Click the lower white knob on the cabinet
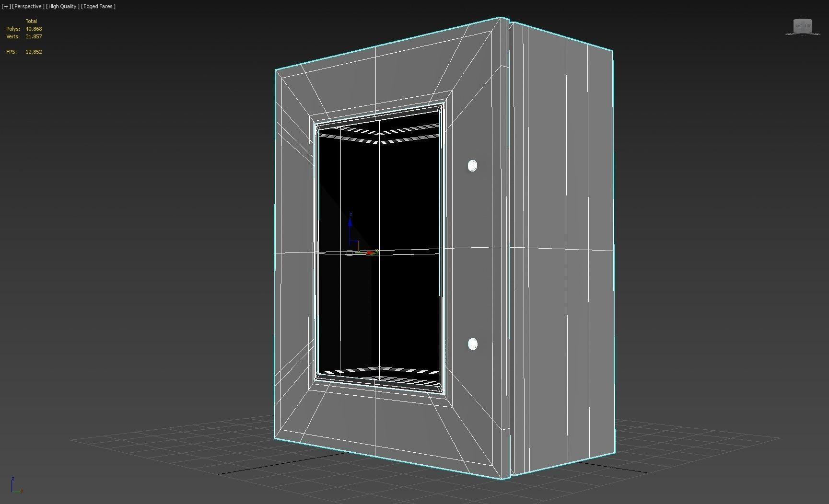The width and height of the screenshot is (829, 504). 472,344
